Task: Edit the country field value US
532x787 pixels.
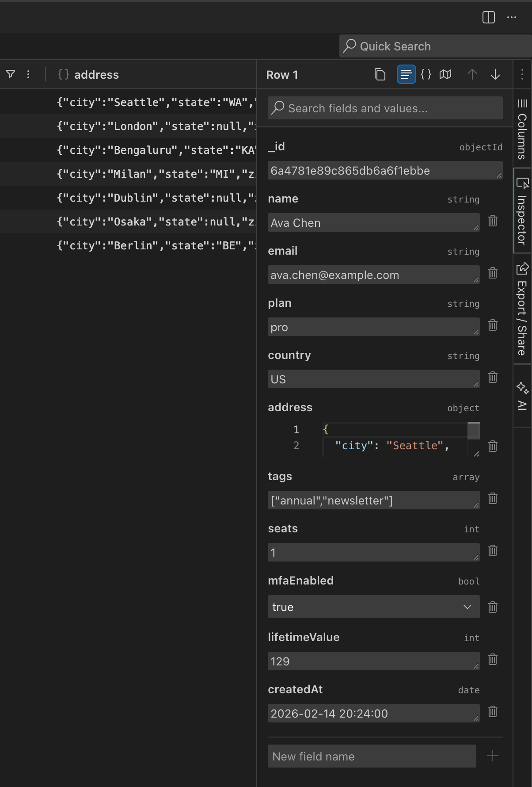Action: pyautogui.click(x=373, y=379)
